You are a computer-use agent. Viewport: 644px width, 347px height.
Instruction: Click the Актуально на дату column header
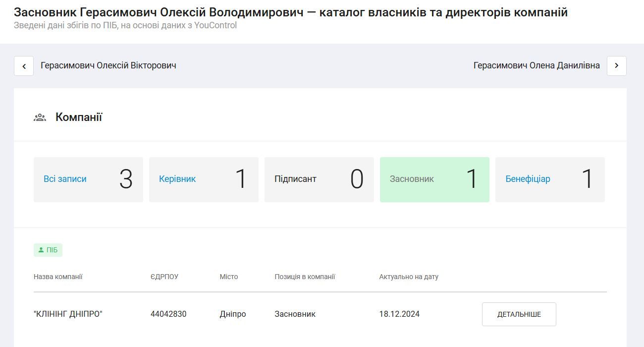click(x=409, y=277)
